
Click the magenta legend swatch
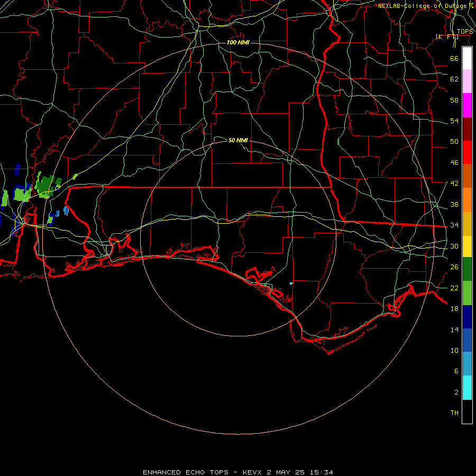(467, 105)
